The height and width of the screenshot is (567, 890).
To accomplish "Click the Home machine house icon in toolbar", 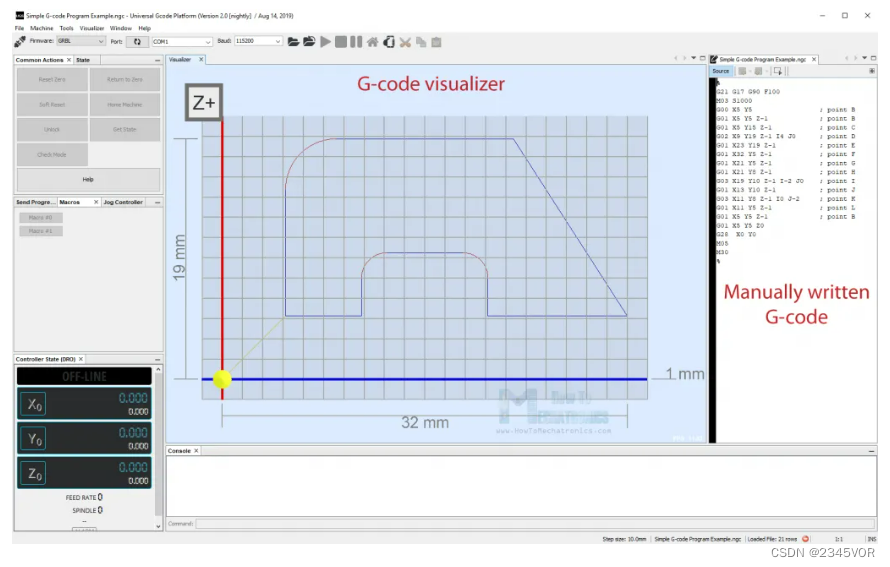I will pyautogui.click(x=372, y=42).
